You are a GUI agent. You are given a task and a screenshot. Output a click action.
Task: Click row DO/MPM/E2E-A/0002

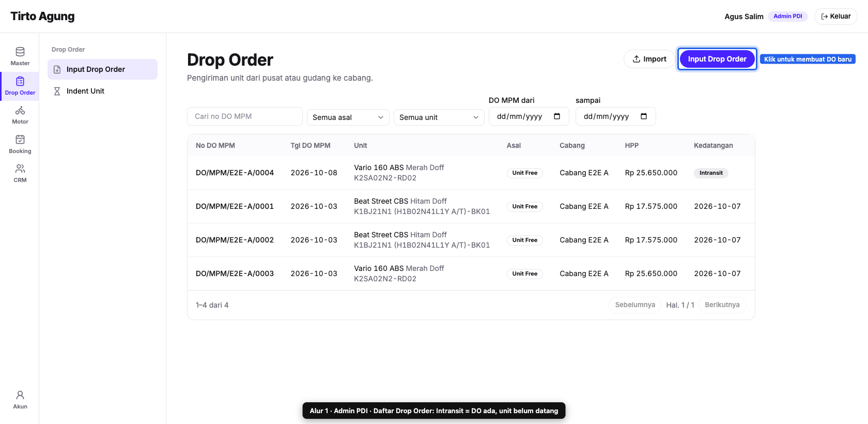coord(471,240)
